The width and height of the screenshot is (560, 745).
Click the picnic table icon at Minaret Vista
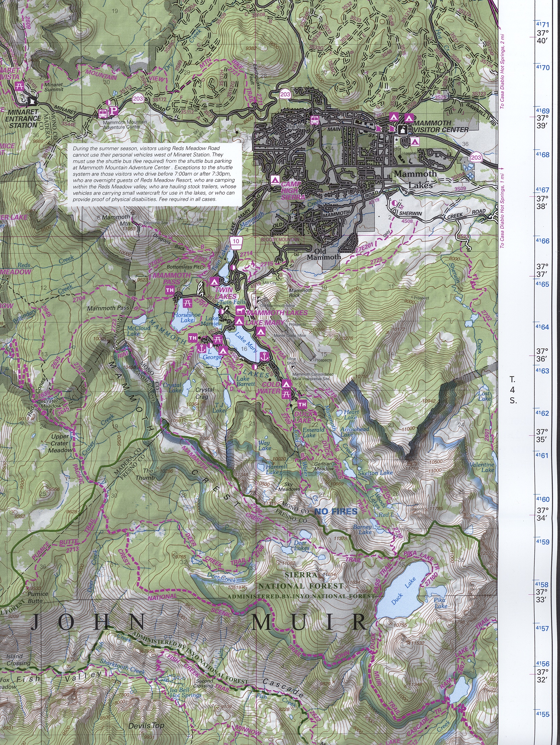point(20,86)
